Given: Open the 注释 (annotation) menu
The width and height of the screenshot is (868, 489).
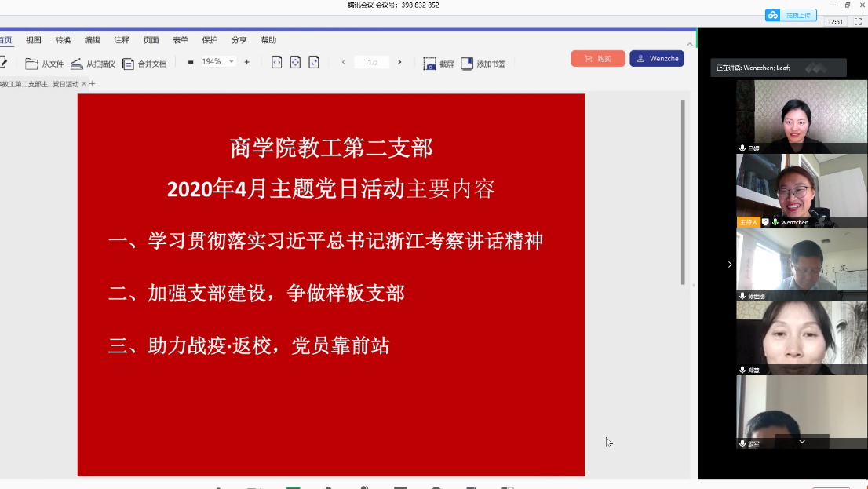Looking at the screenshot, I should tap(122, 40).
